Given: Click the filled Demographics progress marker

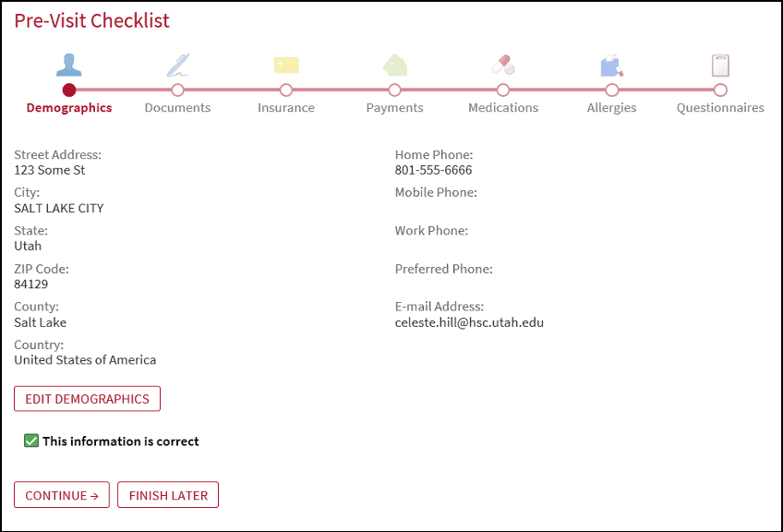Looking at the screenshot, I should click(x=69, y=90).
